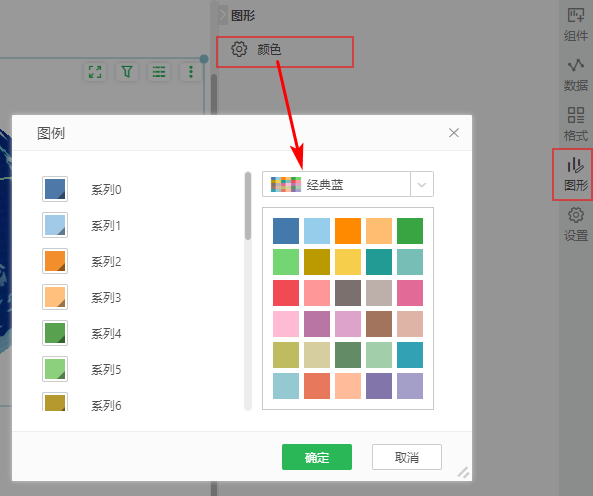Click the 图形 panel header text
Image resolution: width=593 pixels, height=496 pixels.
pos(243,16)
